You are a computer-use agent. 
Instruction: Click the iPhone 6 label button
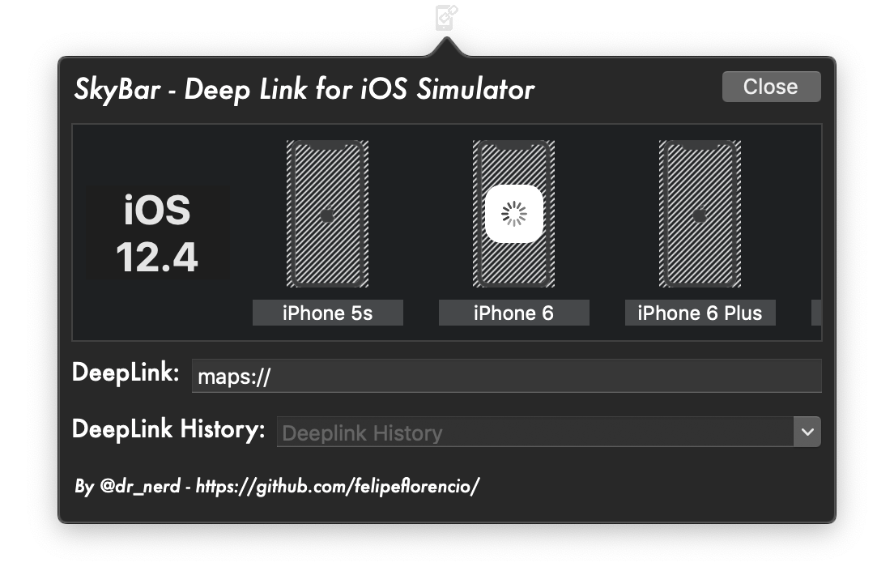(513, 313)
